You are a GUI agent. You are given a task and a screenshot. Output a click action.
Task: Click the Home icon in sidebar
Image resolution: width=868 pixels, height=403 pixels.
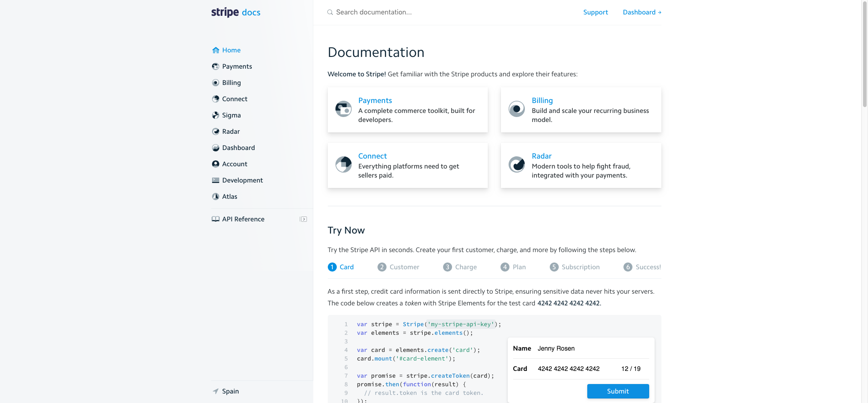coord(216,50)
